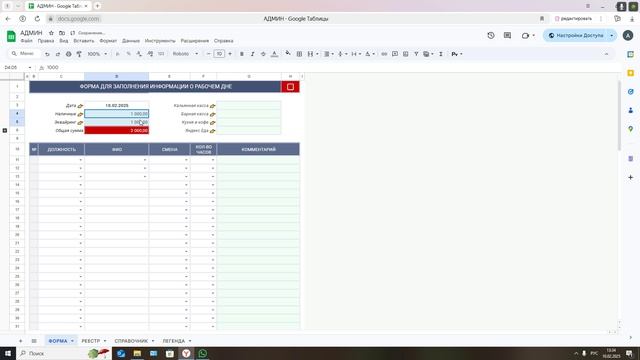
Task: Click the Create filter icon
Action: point(416,54)
